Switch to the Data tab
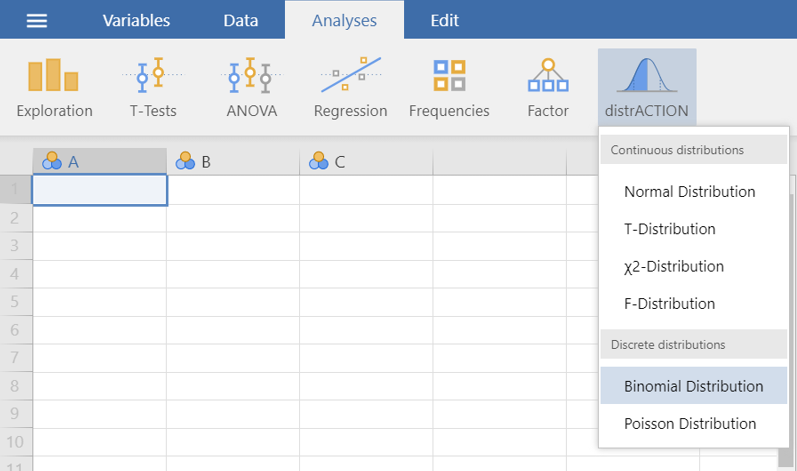Viewport: 797px width, 471px height. tap(240, 21)
